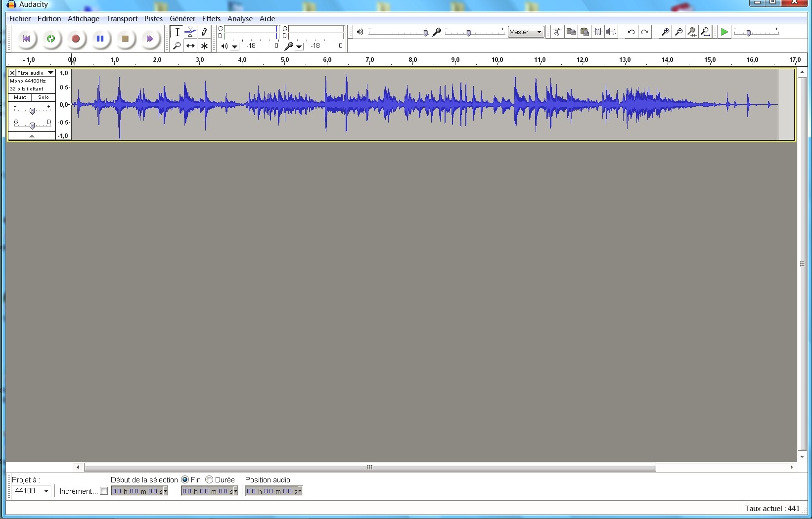812x519 pixels.
Task: Click the output volume slider handle
Action: tap(425, 33)
